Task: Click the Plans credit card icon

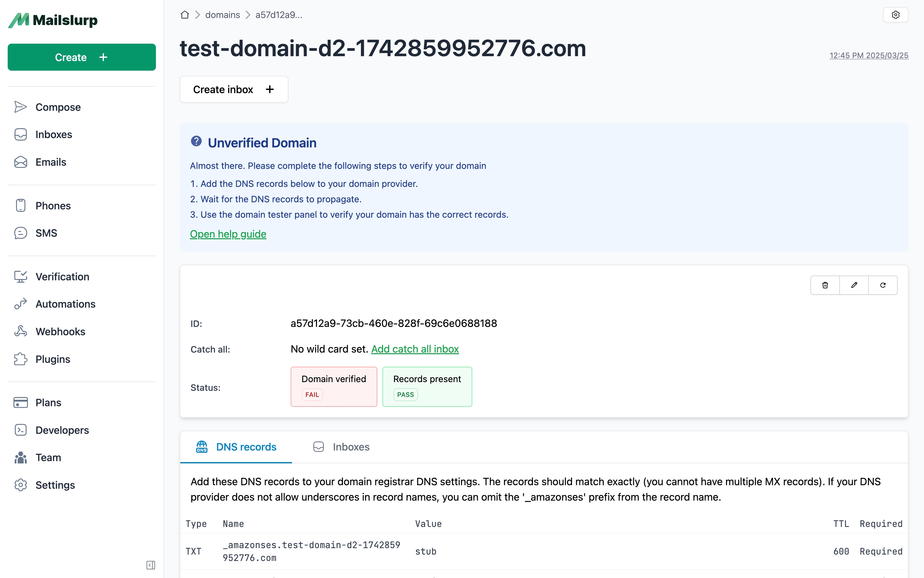Action: (x=21, y=403)
